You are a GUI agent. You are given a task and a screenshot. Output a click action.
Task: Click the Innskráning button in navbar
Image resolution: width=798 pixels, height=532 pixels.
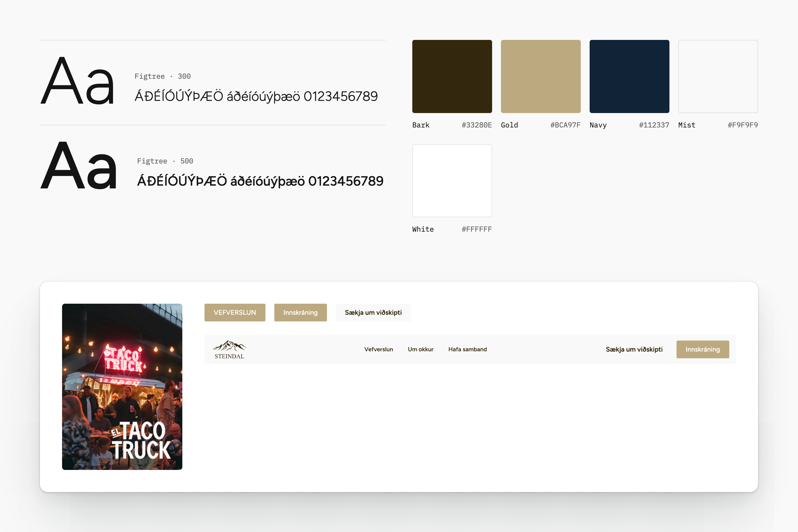[x=703, y=349]
